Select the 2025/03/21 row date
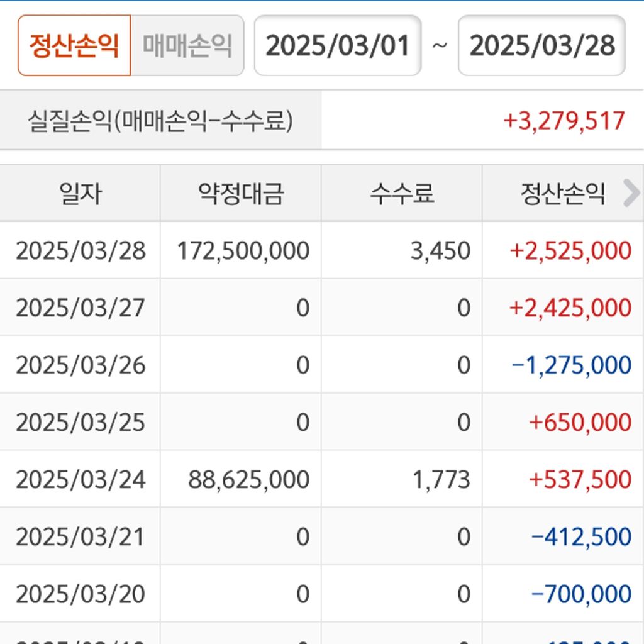644x644 pixels. click(x=80, y=537)
